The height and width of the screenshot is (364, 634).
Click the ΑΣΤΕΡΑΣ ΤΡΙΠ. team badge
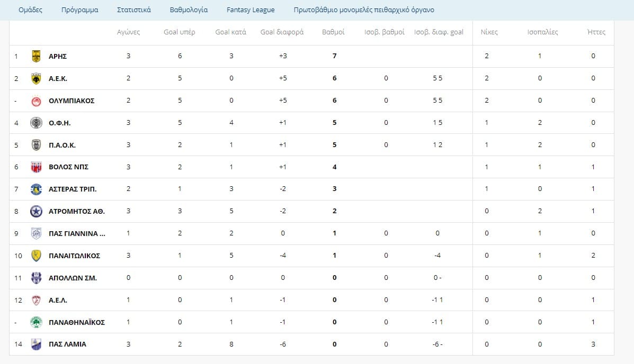(x=36, y=189)
